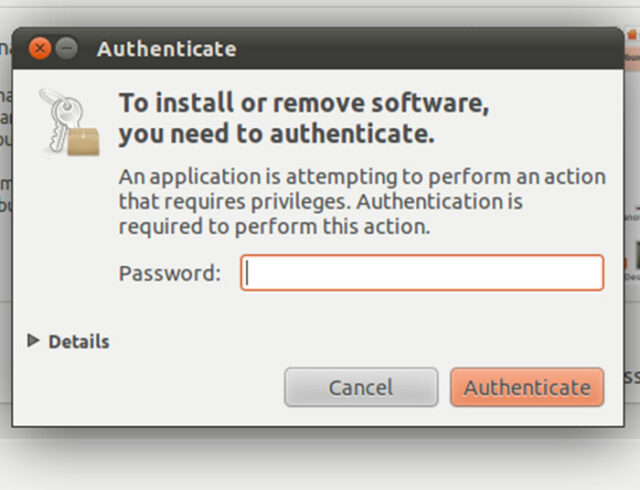Click the cardboard package box in the icon
Screen dimensions: 640x490
[83, 142]
